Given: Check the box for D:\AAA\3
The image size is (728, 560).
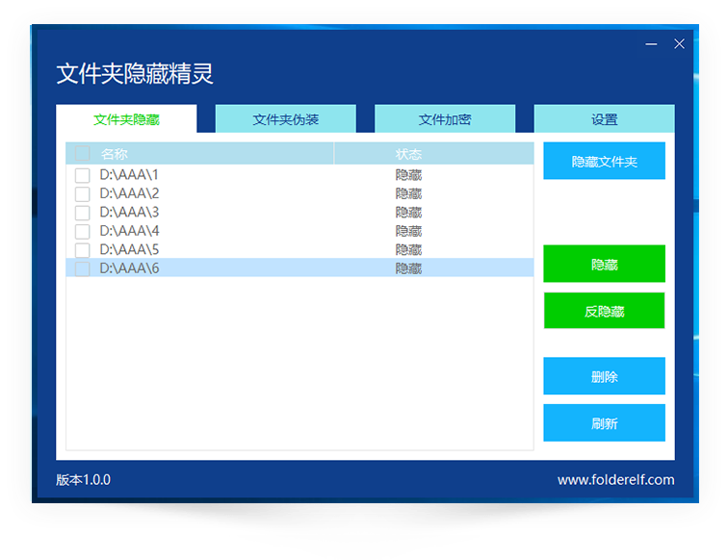Looking at the screenshot, I should [83, 213].
